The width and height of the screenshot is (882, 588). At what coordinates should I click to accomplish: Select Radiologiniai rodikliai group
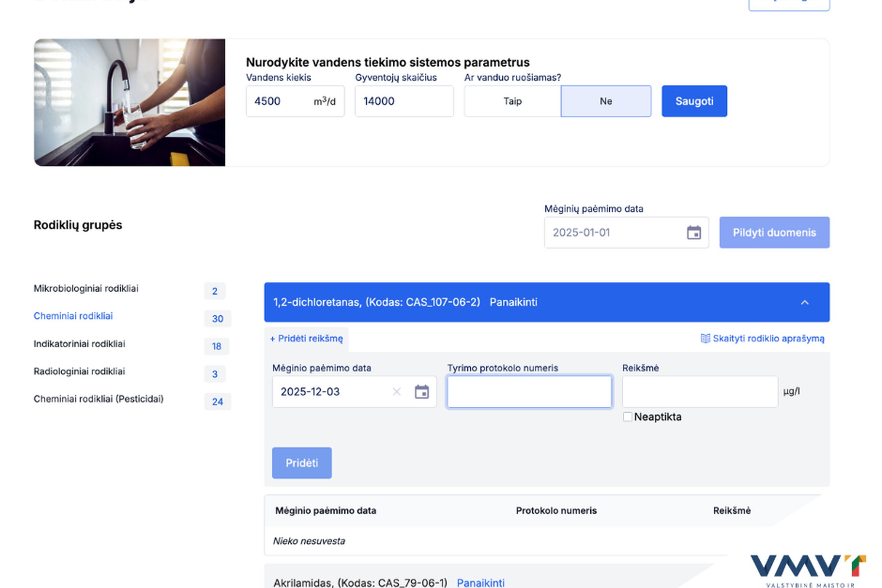(79, 371)
